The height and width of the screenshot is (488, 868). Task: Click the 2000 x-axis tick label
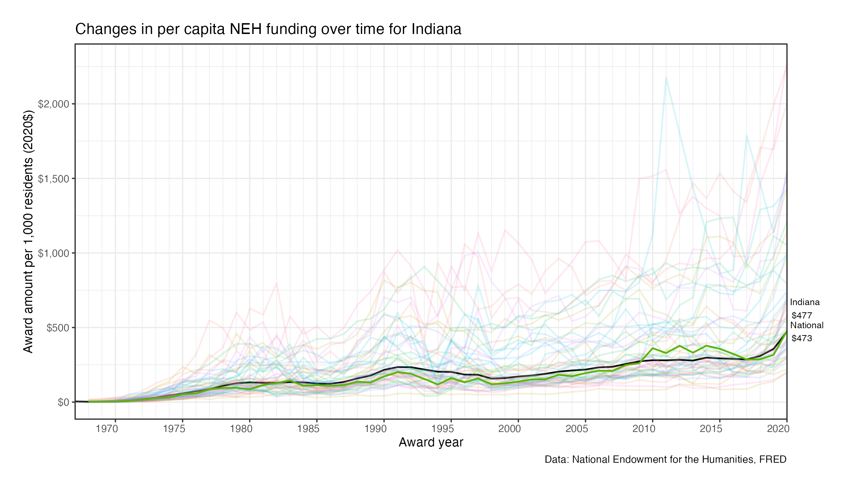[x=510, y=429]
